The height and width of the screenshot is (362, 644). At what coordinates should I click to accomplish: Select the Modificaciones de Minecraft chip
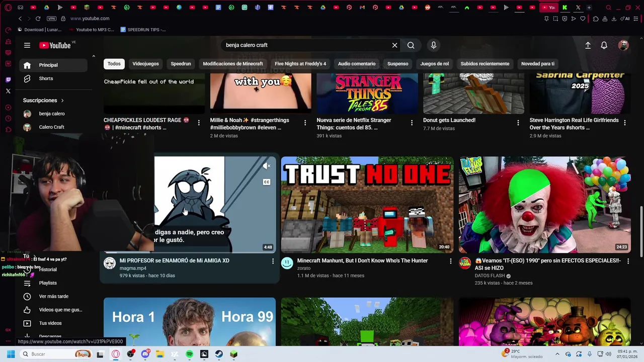coord(233,64)
